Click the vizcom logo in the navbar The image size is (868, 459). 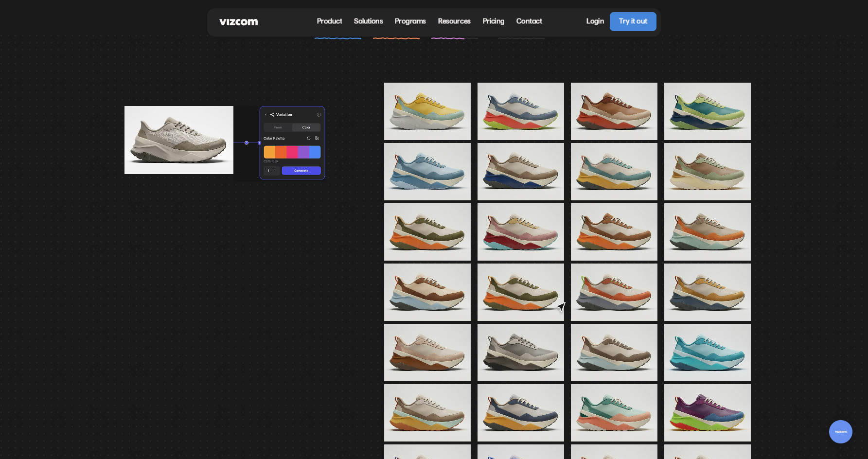tap(238, 21)
